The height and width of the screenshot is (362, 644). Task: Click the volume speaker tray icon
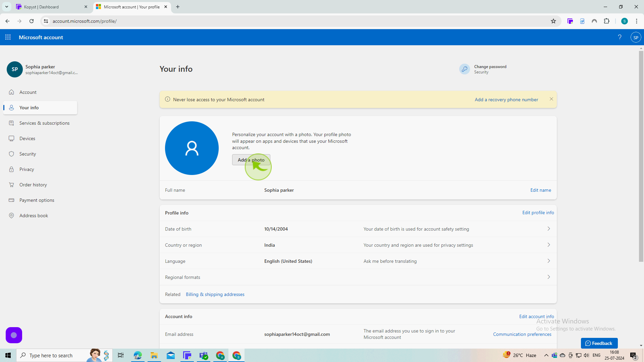click(586, 355)
